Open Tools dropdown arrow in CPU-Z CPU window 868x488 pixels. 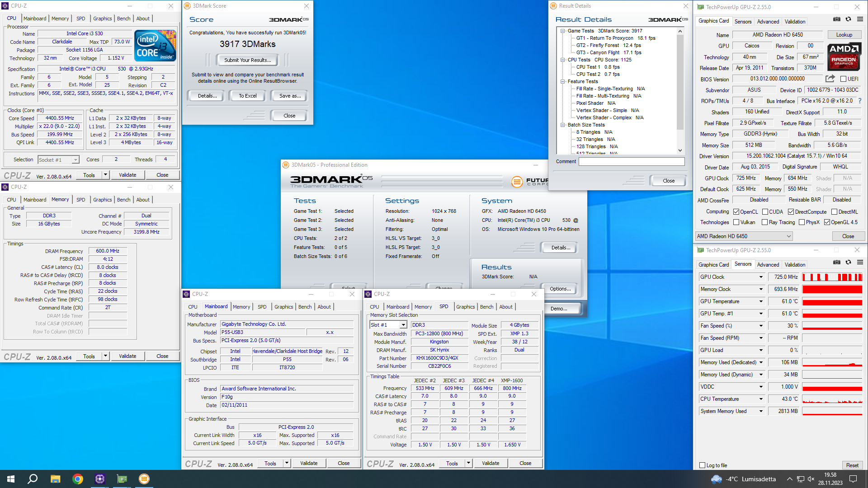pos(105,175)
